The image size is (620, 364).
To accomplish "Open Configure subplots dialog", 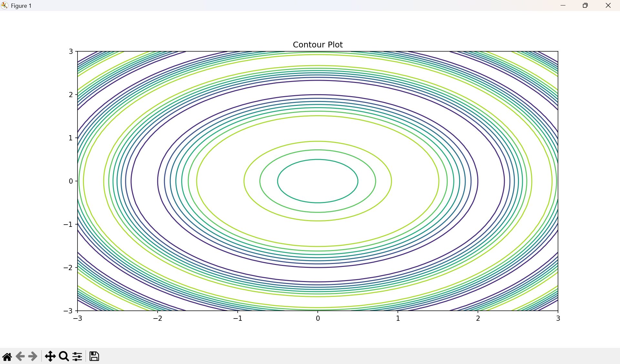I will click(x=77, y=357).
